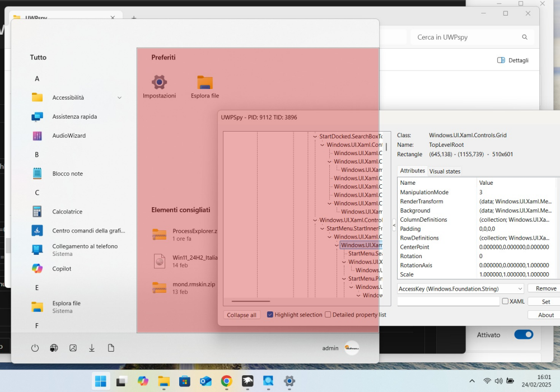Turn off the Attivato toggle switch
This screenshot has height=392, width=560.
click(x=524, y=335)
